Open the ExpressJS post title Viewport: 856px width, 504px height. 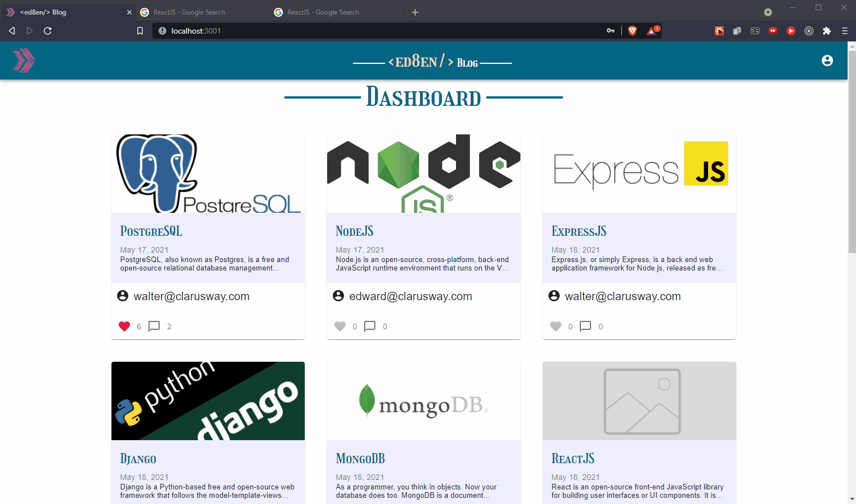(x=579, y=231)
